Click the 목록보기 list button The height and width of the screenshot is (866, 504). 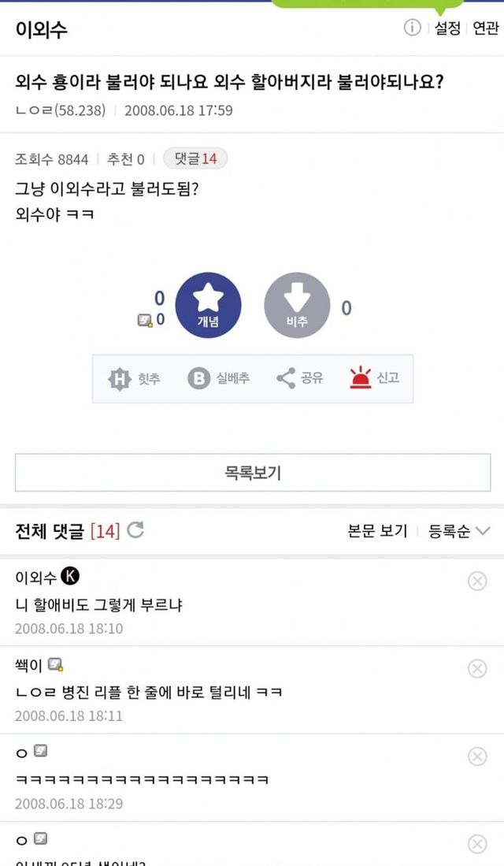coord(252,473)
